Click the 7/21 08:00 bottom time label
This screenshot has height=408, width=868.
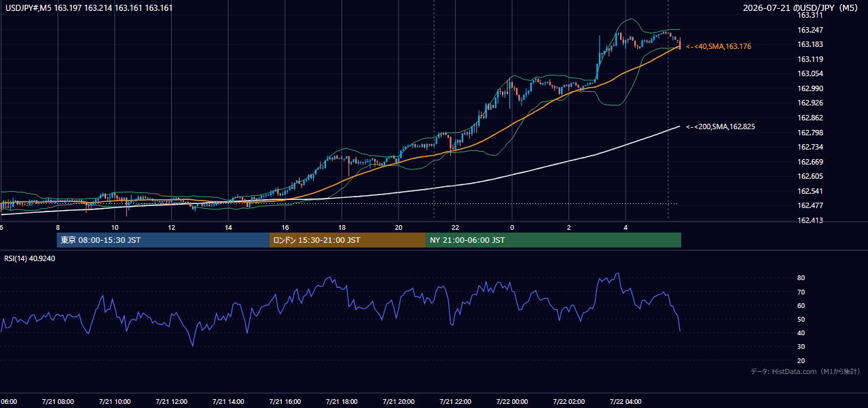pyautogui.click(x=58, y=402)
